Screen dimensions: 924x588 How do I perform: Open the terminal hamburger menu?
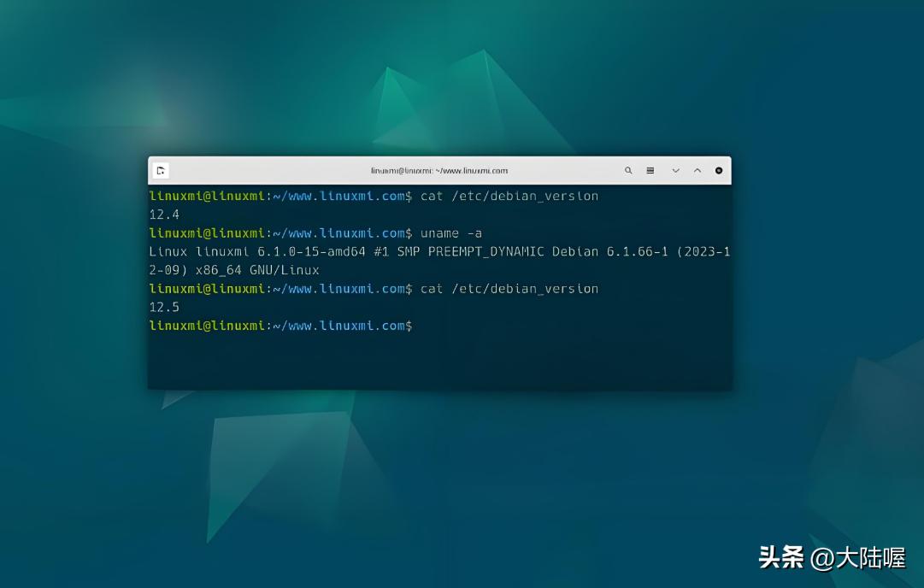650,170
